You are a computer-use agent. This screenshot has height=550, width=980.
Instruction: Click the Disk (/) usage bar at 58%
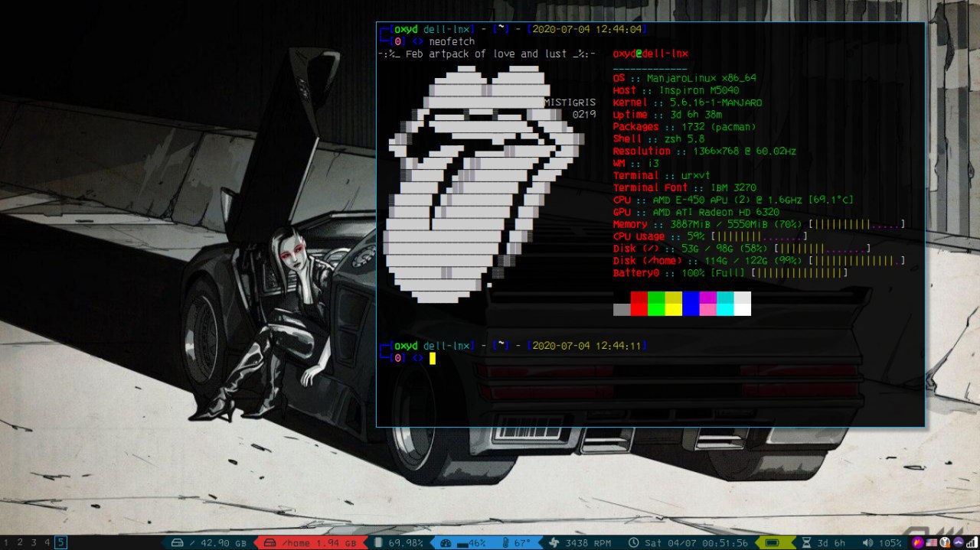click(x=822, y=249)
